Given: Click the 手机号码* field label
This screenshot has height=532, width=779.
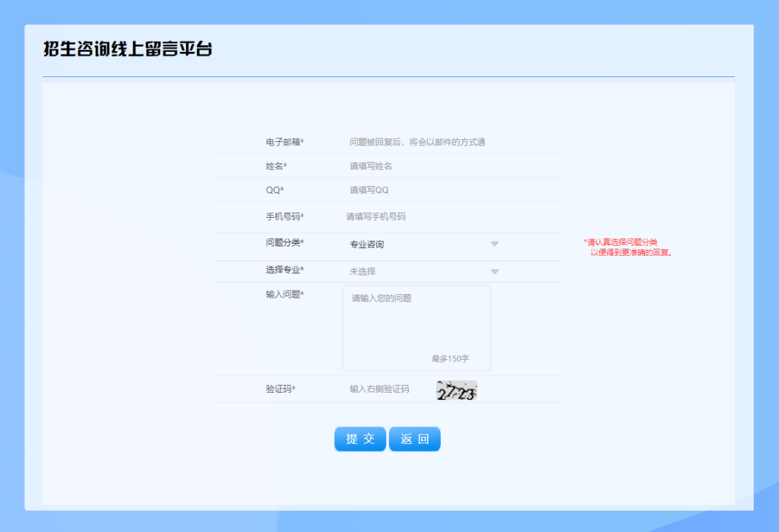Looking at the screenshot, I should [x=284, y=216].
